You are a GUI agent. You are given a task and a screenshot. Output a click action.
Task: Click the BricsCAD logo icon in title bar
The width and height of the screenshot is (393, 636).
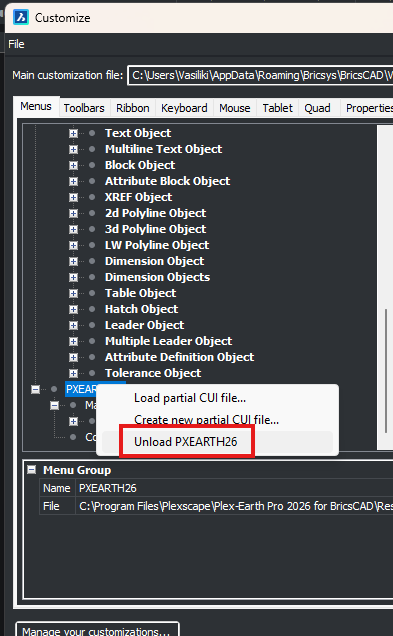pos(21,17)
